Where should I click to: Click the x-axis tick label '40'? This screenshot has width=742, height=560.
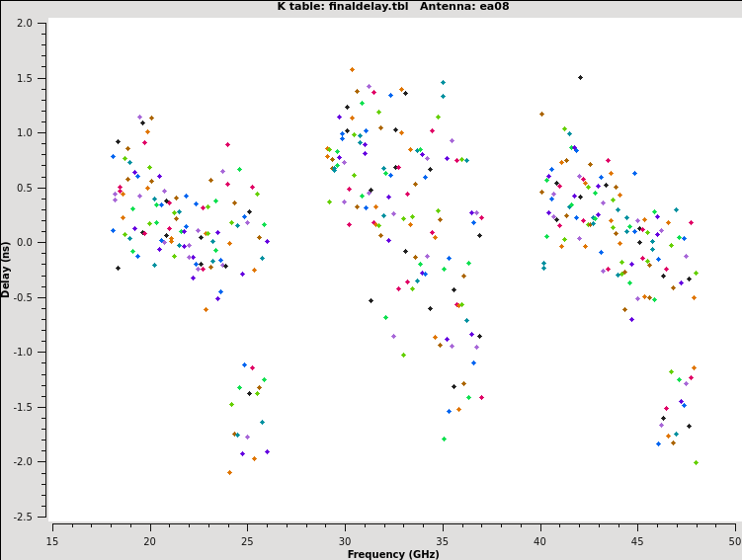point(540,540)
